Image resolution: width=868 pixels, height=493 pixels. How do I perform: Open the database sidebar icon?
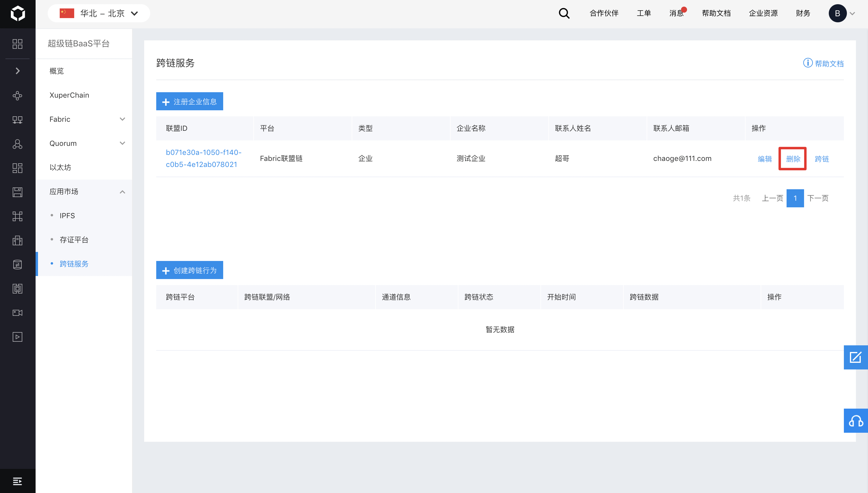(17, 265)
